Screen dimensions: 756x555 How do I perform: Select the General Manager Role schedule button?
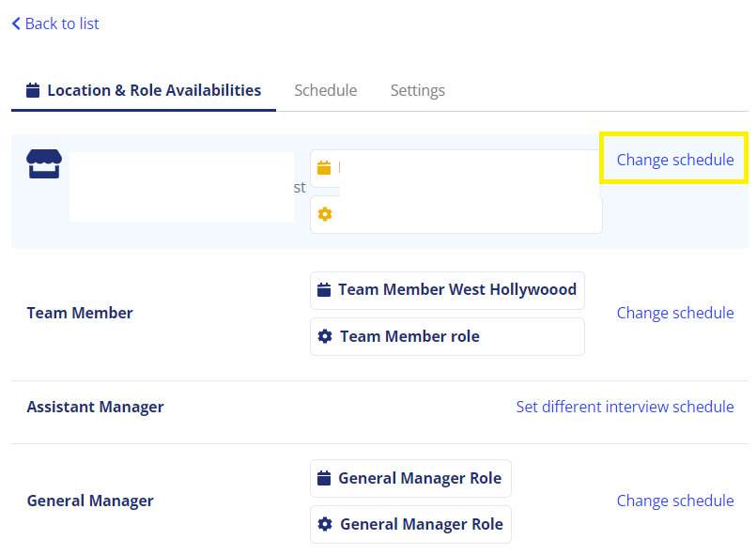(410, 478)
